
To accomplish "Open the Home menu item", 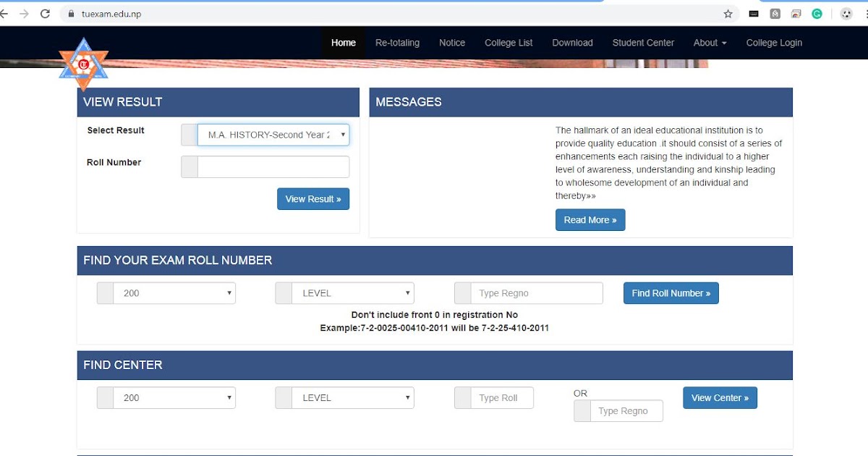I will (344, 43).
